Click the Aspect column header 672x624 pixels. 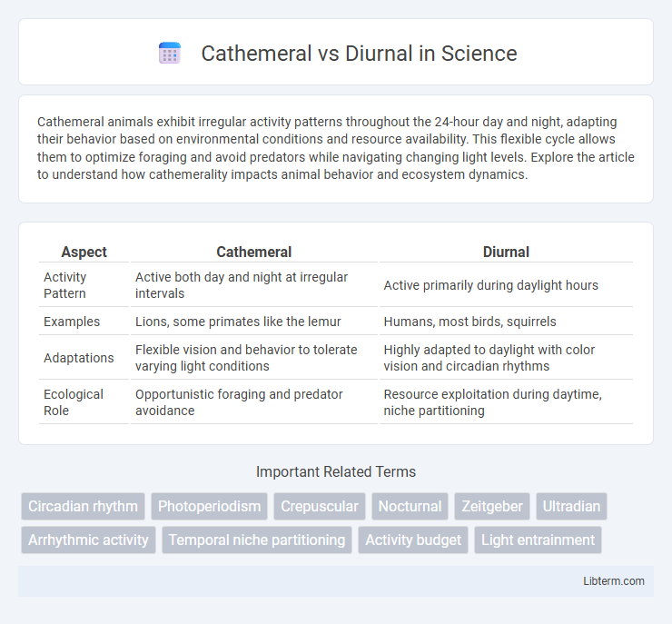click(84, 252)
